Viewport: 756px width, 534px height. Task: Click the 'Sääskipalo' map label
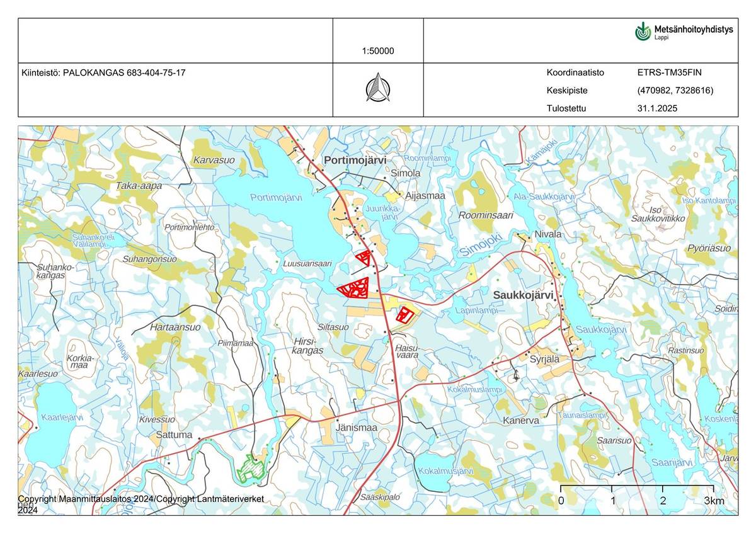381,497
